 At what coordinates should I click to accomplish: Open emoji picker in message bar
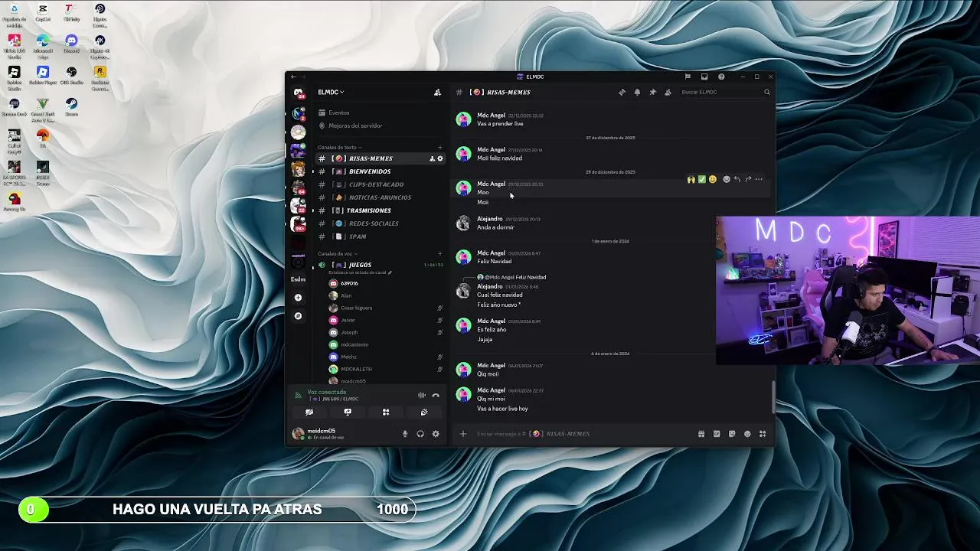(747, 434)
